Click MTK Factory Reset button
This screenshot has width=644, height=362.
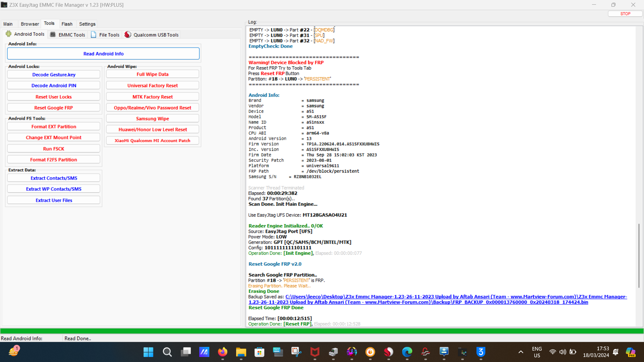click(x=153, y=97)
